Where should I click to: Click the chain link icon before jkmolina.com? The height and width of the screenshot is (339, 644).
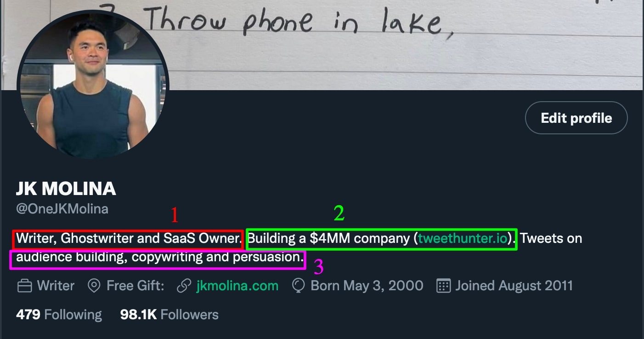[184, 286]
